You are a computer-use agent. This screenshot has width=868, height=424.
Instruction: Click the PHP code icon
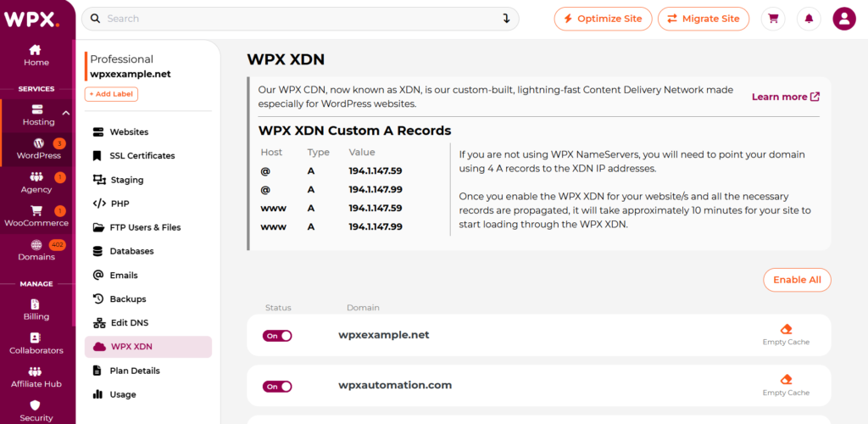[99, 204]
